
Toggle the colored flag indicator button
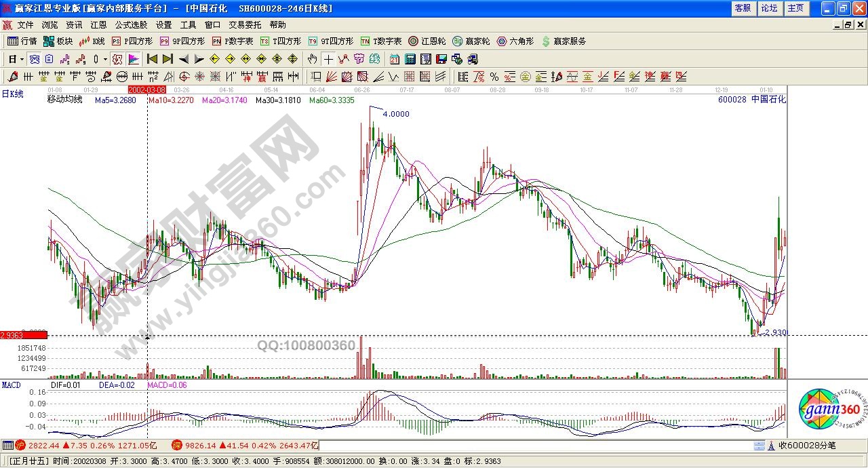click(x=134, y=59)
